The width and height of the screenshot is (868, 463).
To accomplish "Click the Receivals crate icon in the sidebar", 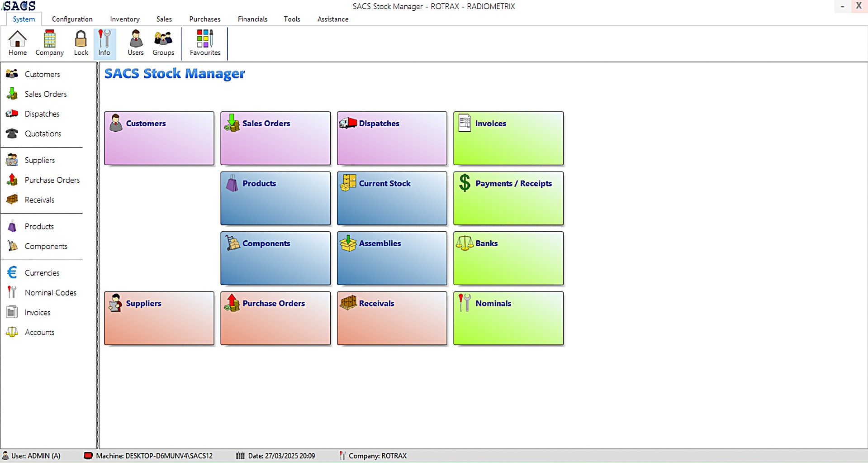I will pyautogui.click(x=12, y=200).
